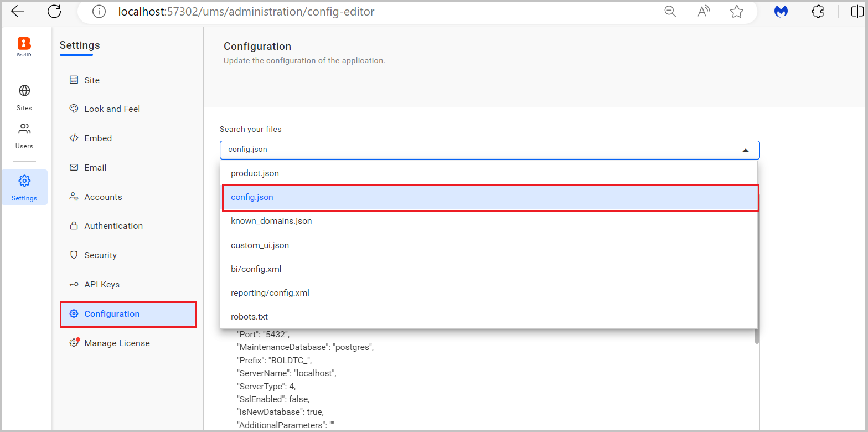This screenshot has height=432, width=868.
Task: Click the Settings panel heading
Action: pos(80,45)
